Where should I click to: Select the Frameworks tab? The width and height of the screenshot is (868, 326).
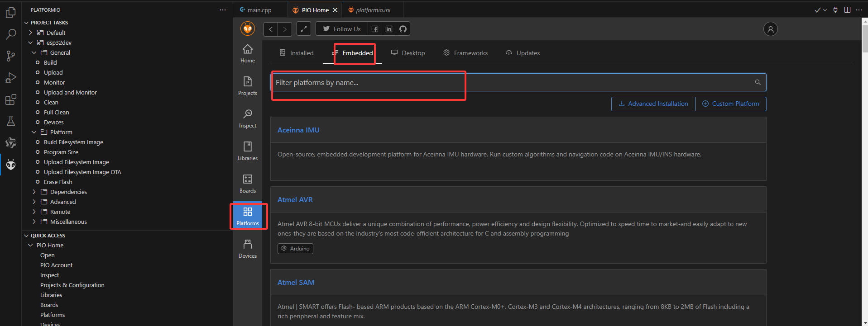tap(465, 53)
